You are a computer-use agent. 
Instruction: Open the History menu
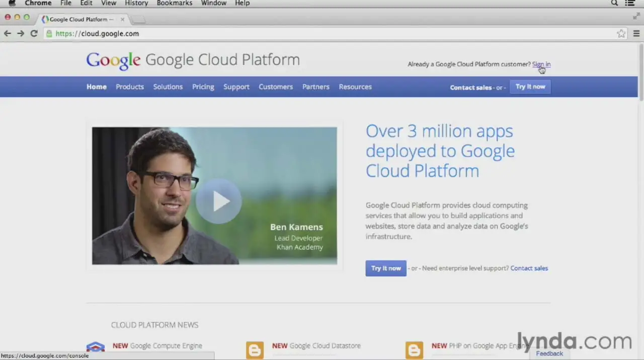point(136,3)
